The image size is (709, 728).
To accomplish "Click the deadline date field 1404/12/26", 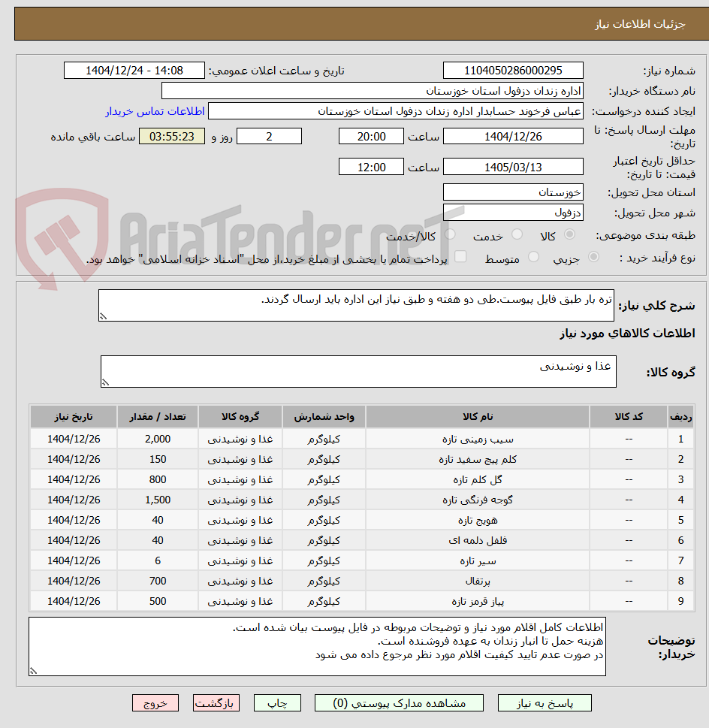I will point(513,137).
